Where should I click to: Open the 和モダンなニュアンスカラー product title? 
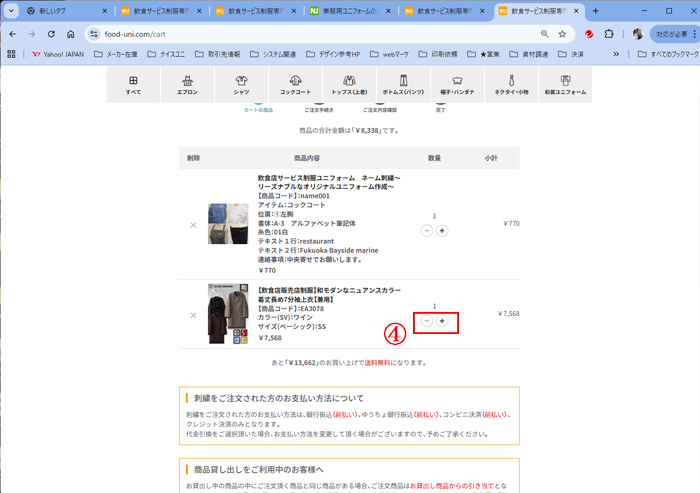pos(329,295)
